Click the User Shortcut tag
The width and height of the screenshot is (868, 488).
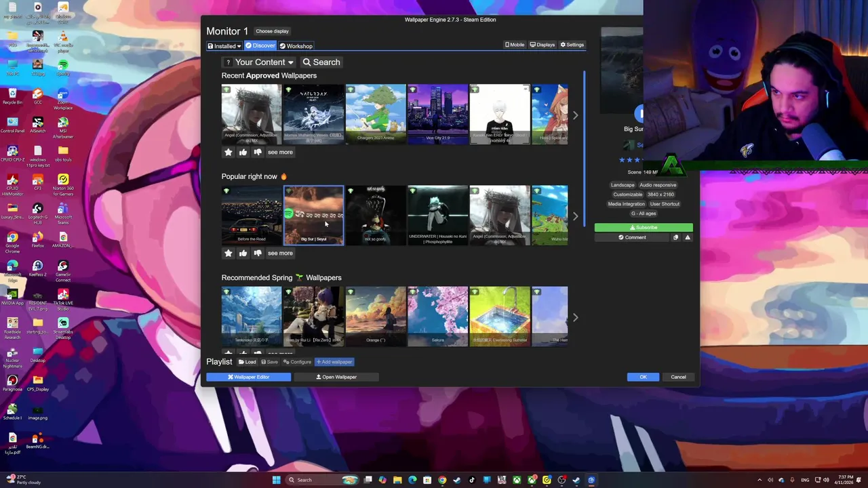click(x=665, y=204)
